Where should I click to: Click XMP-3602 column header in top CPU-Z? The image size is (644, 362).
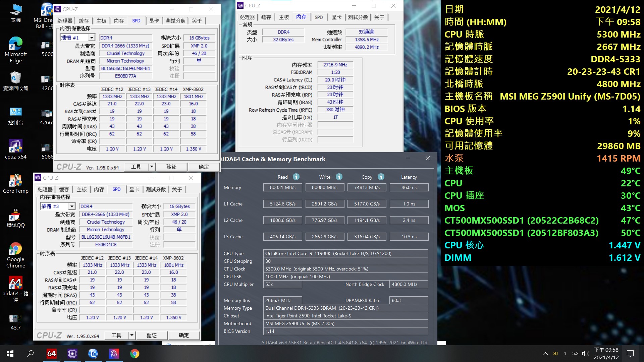coord(193,89)
